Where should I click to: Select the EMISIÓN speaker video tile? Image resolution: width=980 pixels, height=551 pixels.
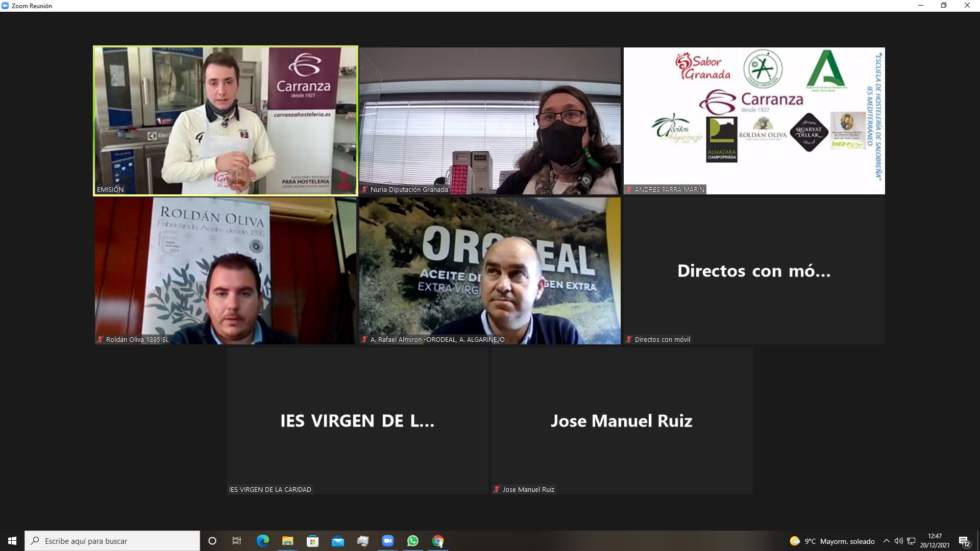(x=225, y=120)
